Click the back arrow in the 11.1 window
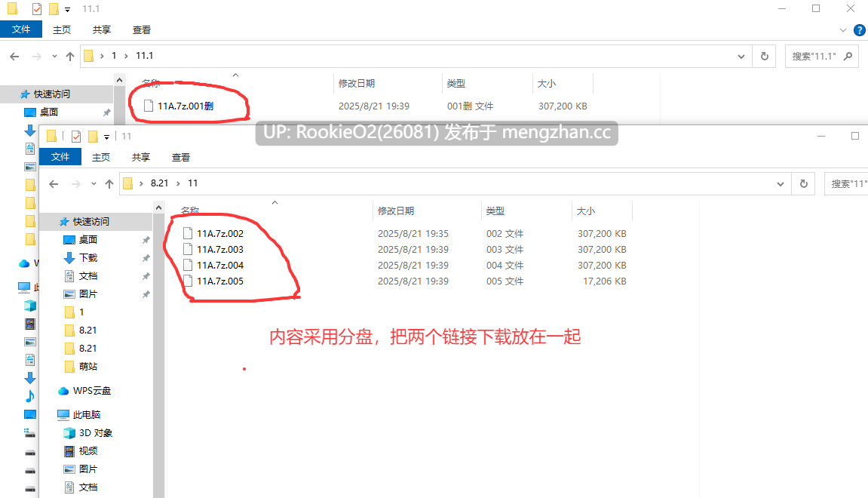This screenshot has width=868, height=498. coord(14,56)
